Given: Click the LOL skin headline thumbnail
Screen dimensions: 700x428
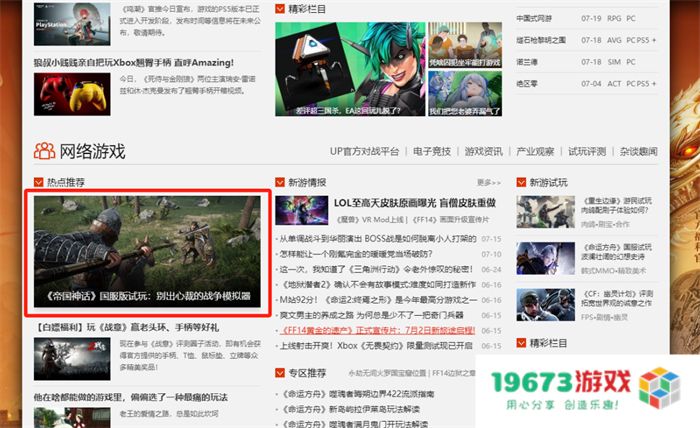Looking at the screenshot, I should (x=302, y=210).
